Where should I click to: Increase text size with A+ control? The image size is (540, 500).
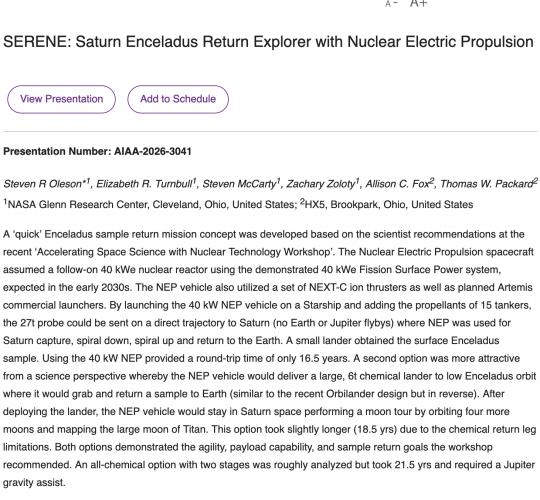click(419, 3)
